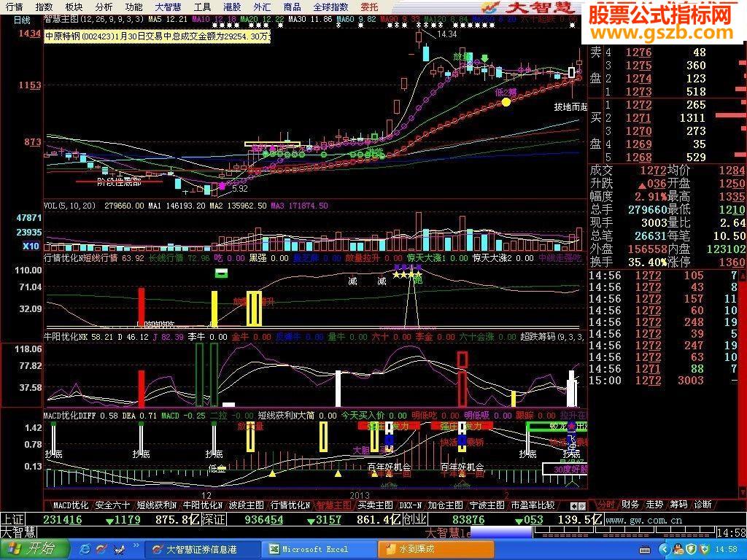Launch Internet Explorer from quick launch
The width and height of the screenshot is (747, 560).
click(86, 550)
